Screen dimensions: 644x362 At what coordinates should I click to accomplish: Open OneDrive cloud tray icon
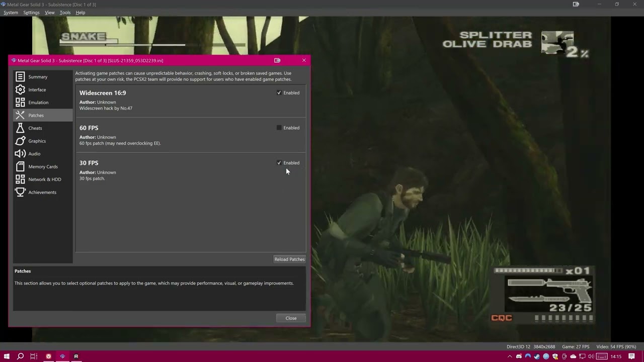pos(573,356)
